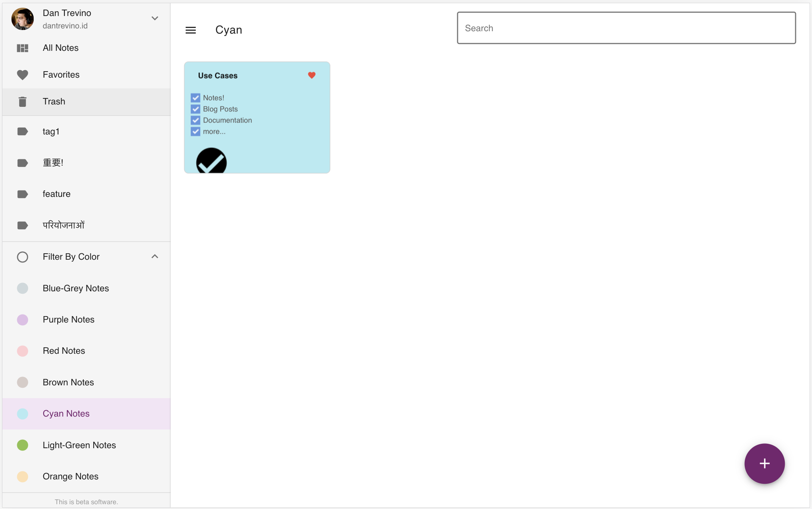Open Purple Notes filter

68,320
